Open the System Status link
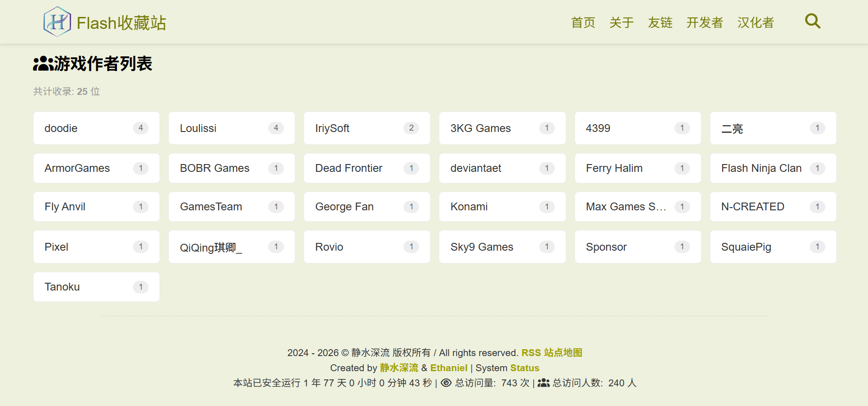The image size is (868, 406). pyautogui.click(x=525, y=368)
